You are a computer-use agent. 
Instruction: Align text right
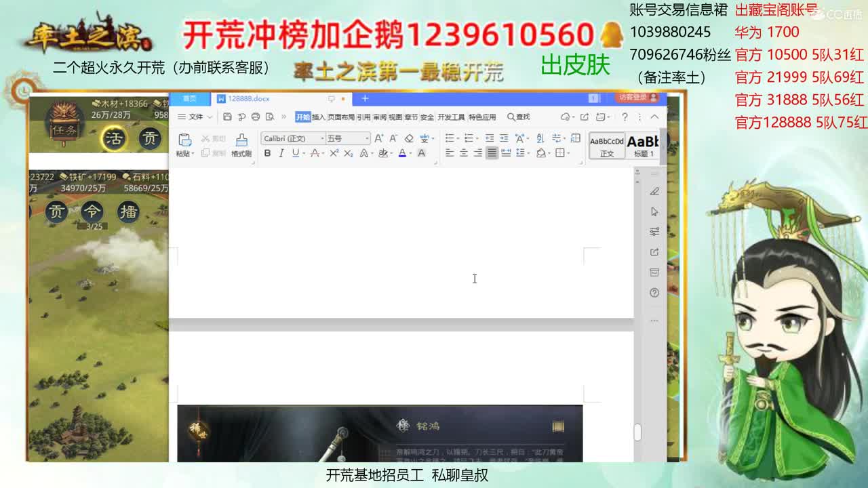477,153
